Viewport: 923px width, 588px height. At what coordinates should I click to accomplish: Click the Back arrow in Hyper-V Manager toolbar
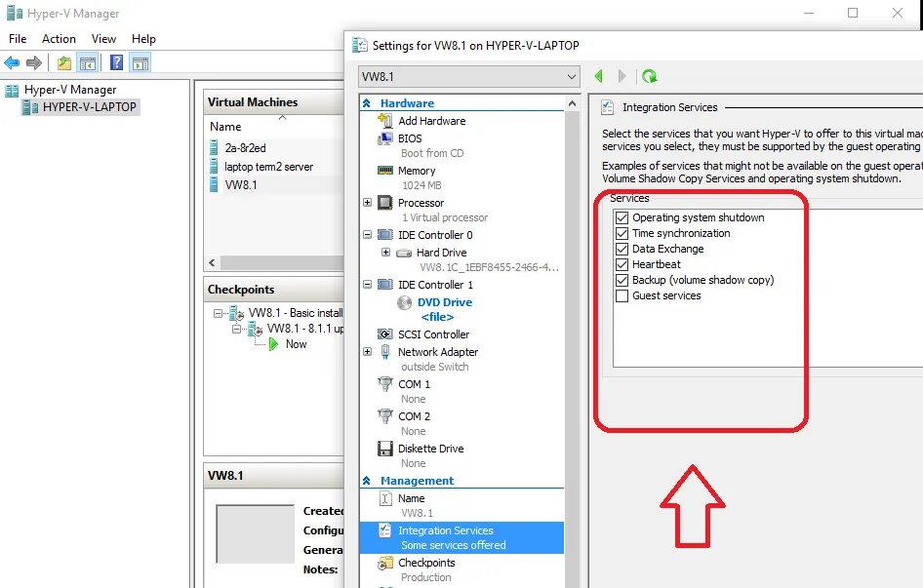click(12, 62)
